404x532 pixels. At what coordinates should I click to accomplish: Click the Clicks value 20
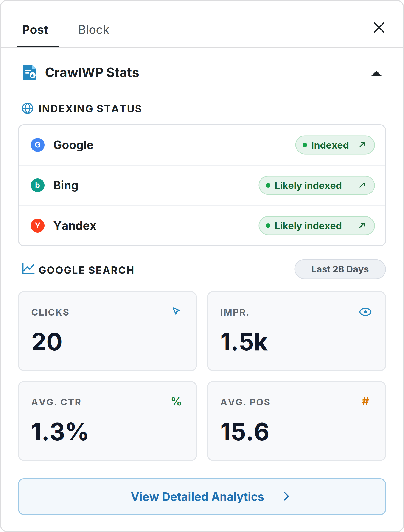point(47,342)
